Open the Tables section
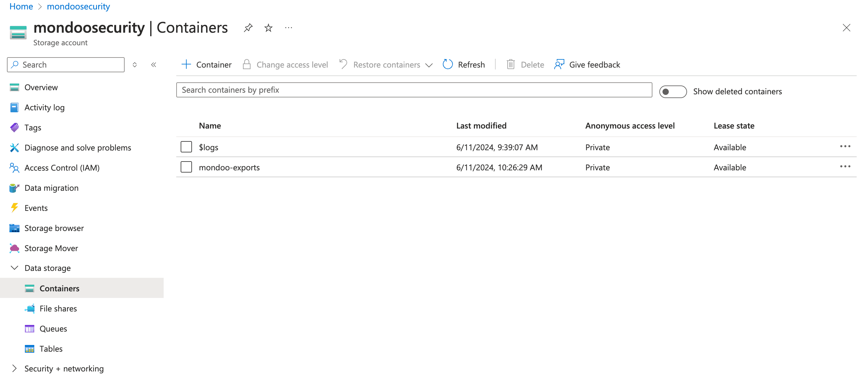 [x=51, y=349]
